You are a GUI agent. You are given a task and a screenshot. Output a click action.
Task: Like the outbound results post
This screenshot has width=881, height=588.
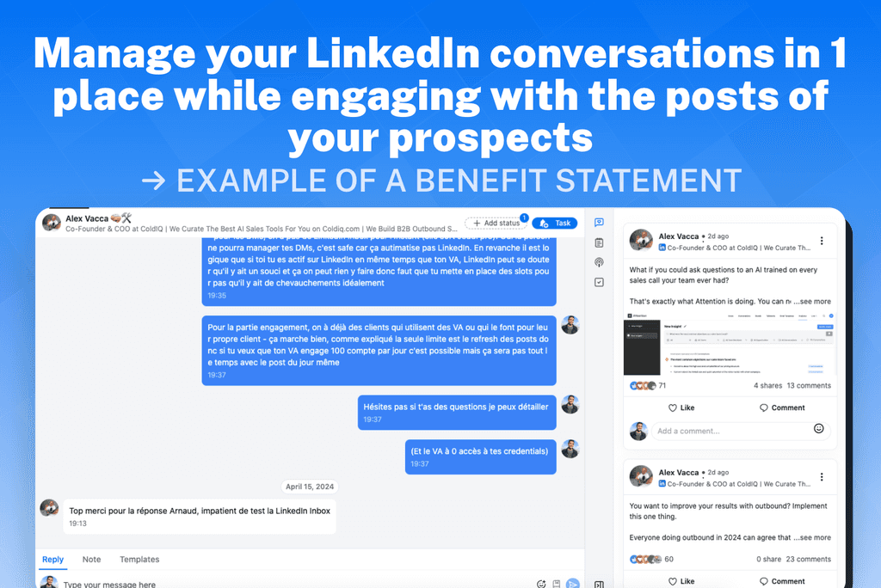pyautogui.click(x=680, y=581)
